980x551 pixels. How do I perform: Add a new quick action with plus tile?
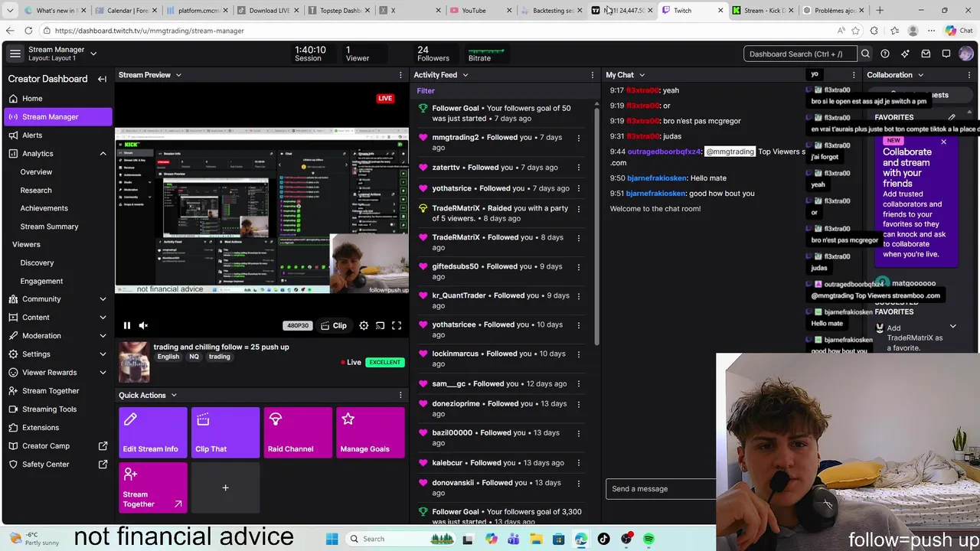click(225, 487)
